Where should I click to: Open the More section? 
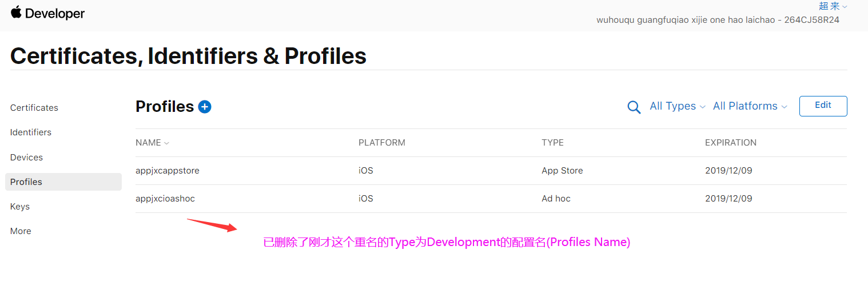(21, 231)
